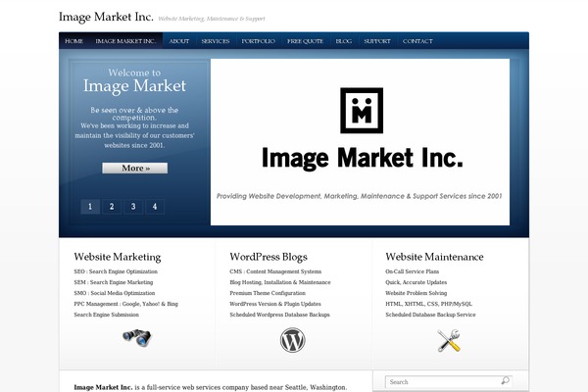Image resolution: width=588 pixels, height=392 pixels.
Task: Open the Services menu item
Action: point(216,41)
